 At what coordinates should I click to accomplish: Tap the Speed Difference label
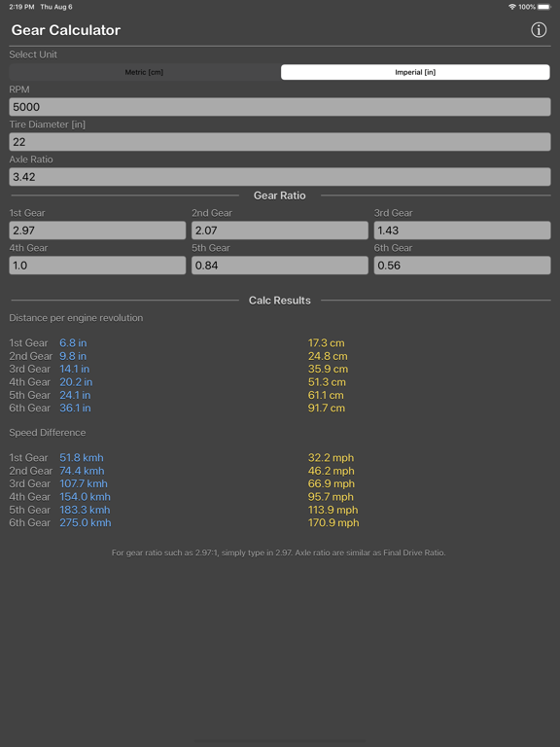[x=48, y=433]
